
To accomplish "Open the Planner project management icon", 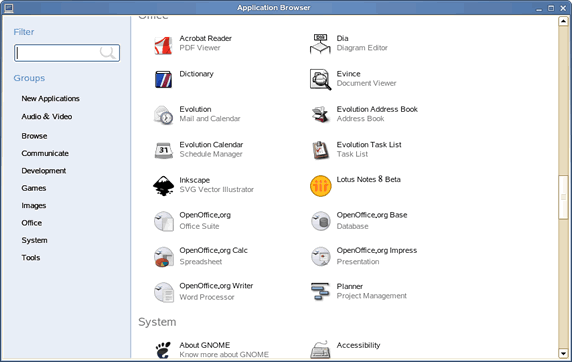I will (320, 291).
